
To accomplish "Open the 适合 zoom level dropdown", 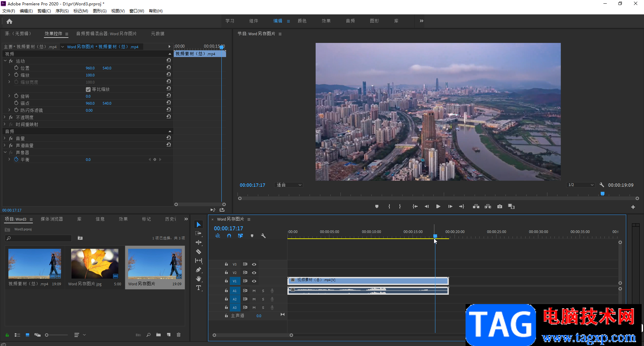I will pos(288,185).
